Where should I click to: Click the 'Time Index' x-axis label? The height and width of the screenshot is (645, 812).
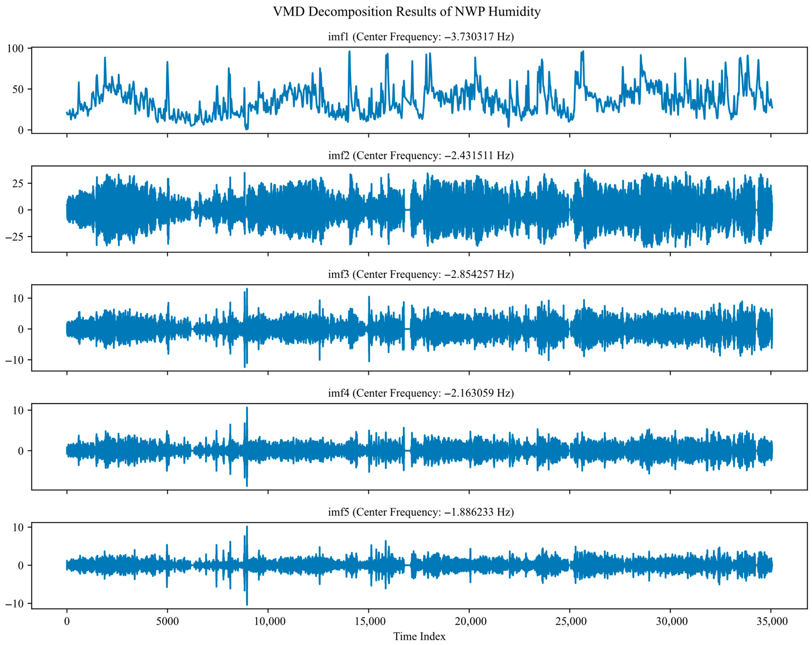coord(419,636)
